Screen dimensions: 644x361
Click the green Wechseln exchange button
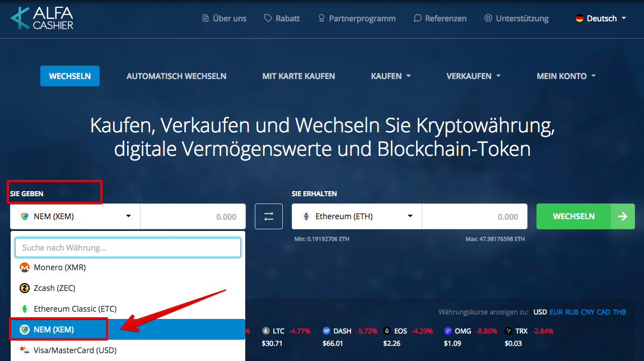(x=585, y=216)
